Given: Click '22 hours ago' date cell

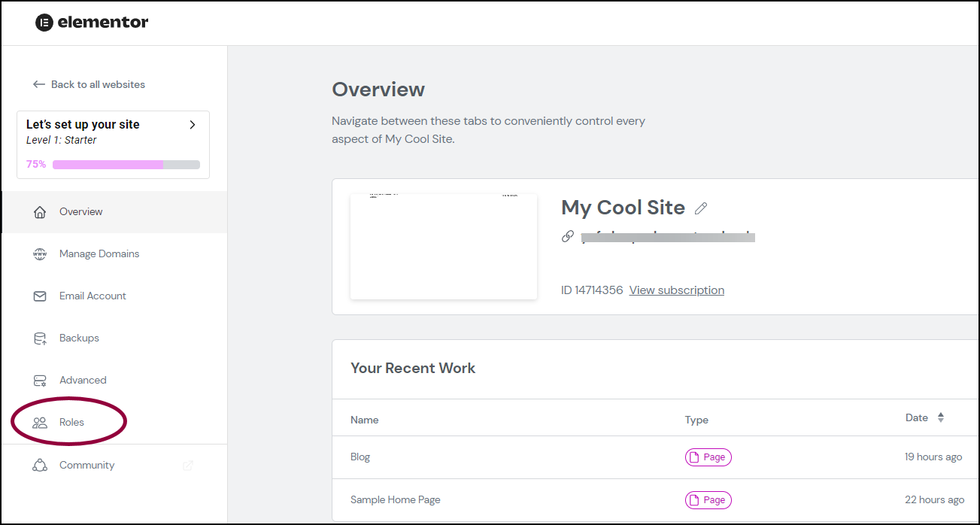Looking at the screenshot, I should point(935,500).
